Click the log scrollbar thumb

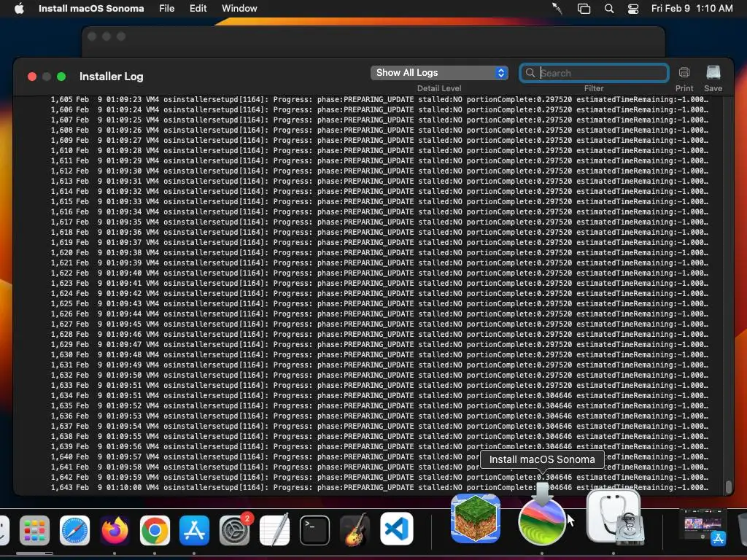pos(728,486)
